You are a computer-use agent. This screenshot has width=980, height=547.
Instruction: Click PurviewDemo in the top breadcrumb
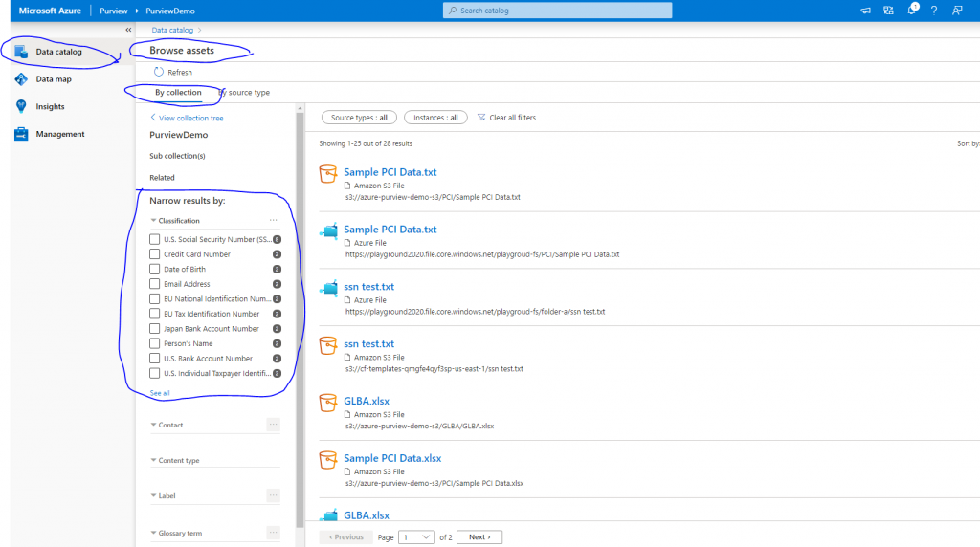tap(170, 11)
